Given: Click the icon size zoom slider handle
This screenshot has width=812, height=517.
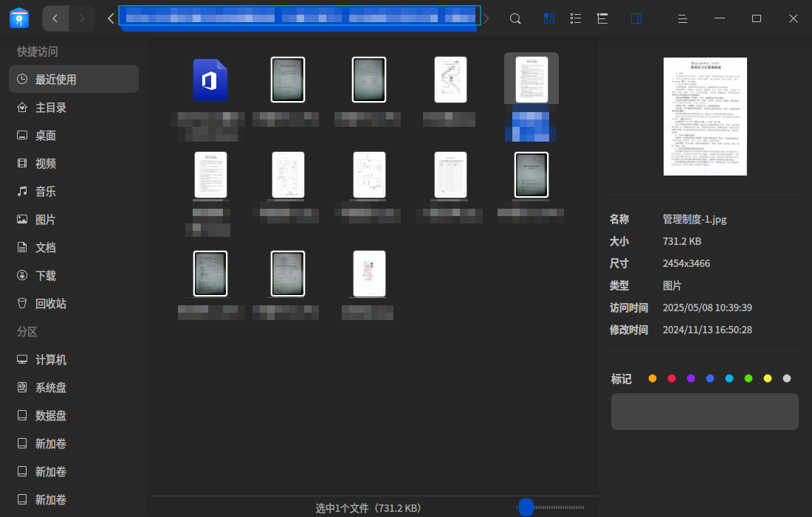Looking at the screenshot, I should tap(526, 507).
